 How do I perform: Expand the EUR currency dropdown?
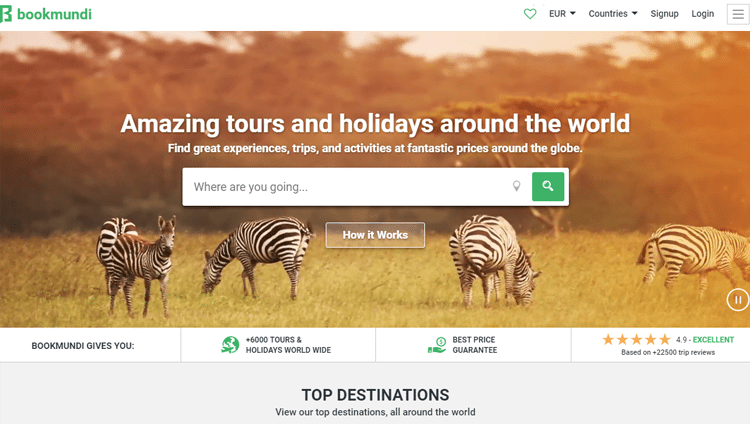[562, 14]
